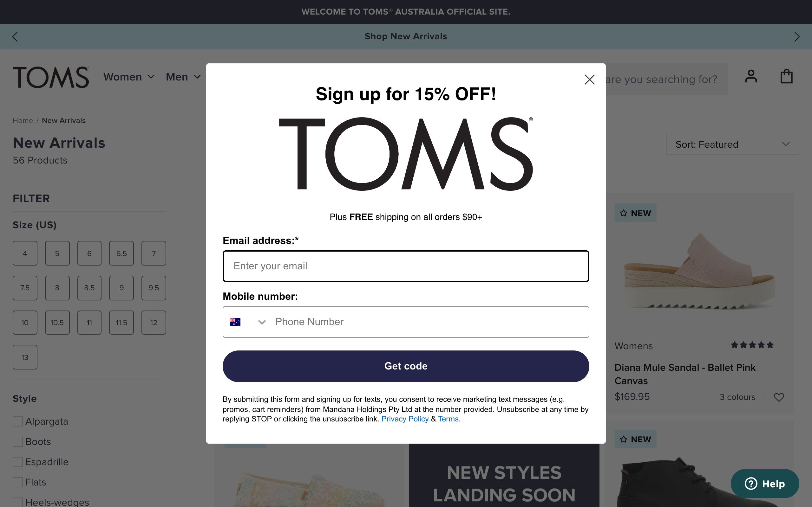This screenshot has height=507, width=812.
Task: Click the Enter your email field
Action: [x=405, y=266]
